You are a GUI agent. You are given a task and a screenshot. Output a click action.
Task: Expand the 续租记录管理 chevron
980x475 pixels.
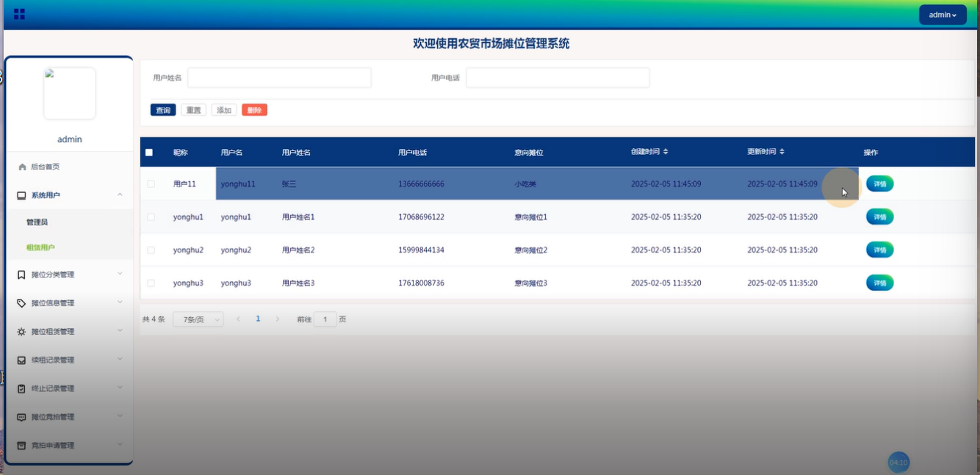(120, 360)
